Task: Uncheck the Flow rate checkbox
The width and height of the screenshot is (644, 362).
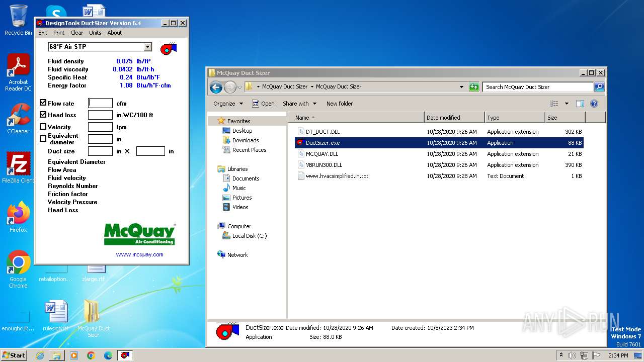Action: click(x=43, y=103)
